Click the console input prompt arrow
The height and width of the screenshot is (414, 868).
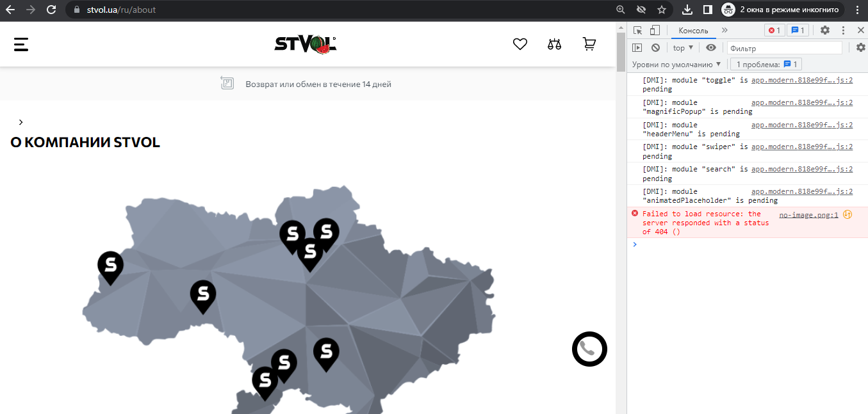635,244
